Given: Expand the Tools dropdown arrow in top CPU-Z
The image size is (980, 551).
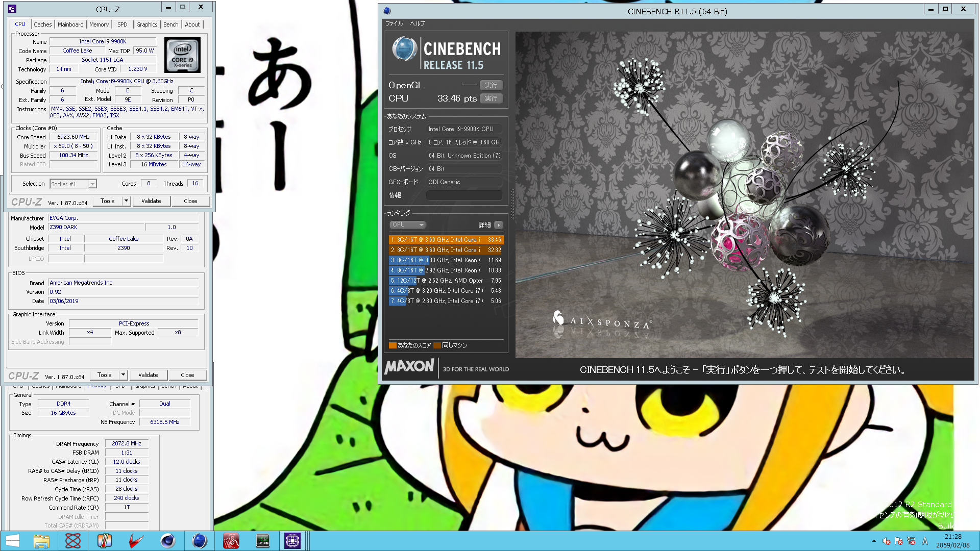Looking at the screenshot, I should coord(127,201).
